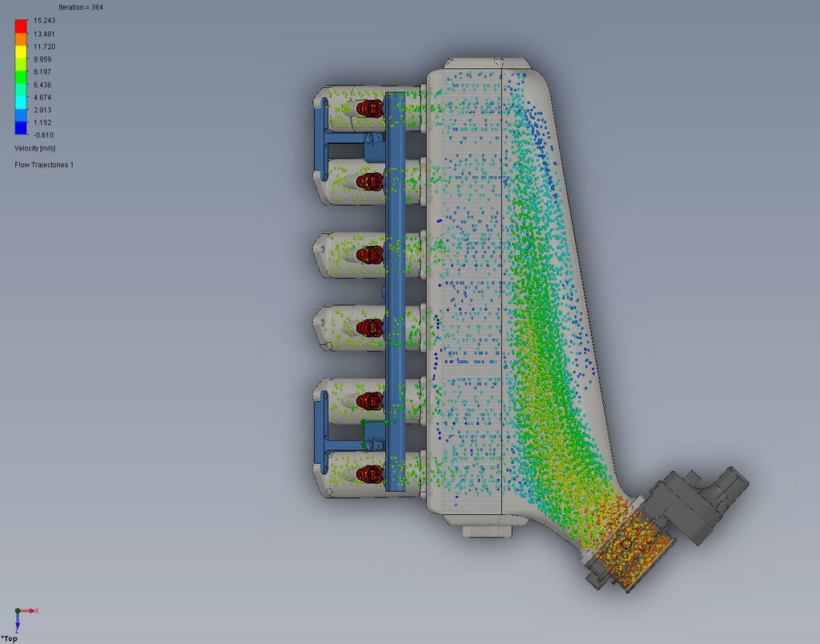Viewport: 820px width, 644px height.
Task: Click the green sketch line near lower bracket
Action: (375, 421)
